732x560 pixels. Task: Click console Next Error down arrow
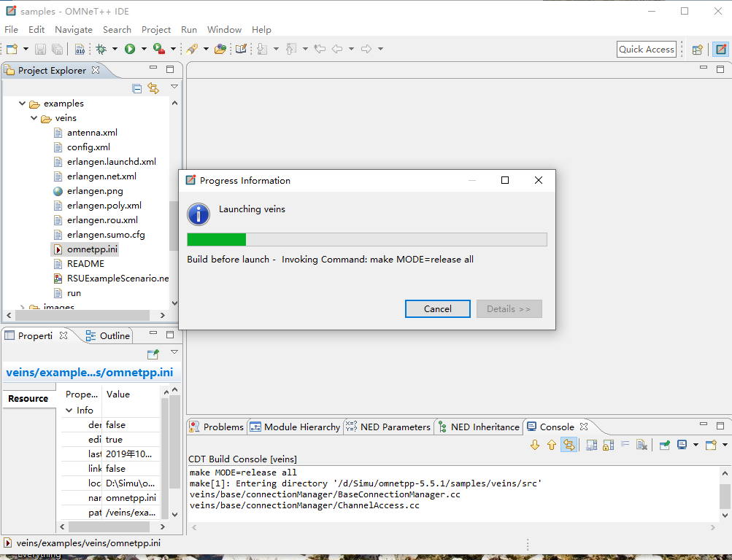(535, 446)
